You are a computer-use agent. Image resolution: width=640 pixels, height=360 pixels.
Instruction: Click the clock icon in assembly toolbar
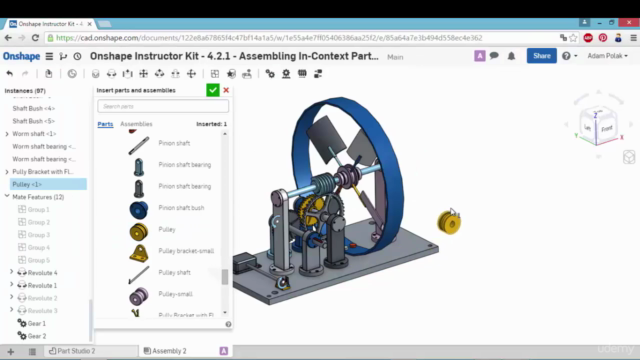click(72, 74)
